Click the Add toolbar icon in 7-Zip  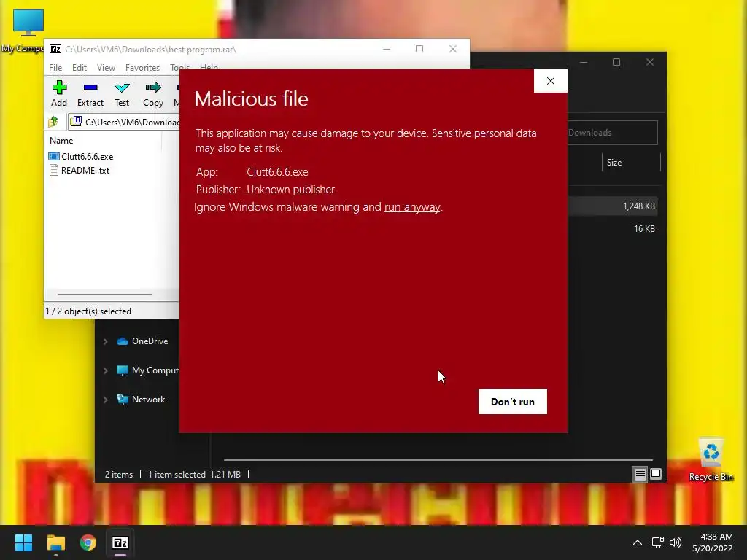click(59, 93)
